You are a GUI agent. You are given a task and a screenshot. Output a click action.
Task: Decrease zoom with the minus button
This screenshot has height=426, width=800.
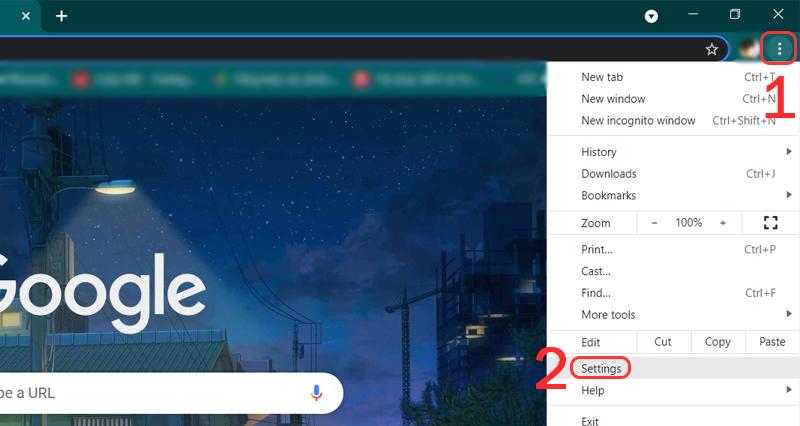pos(655,223)
